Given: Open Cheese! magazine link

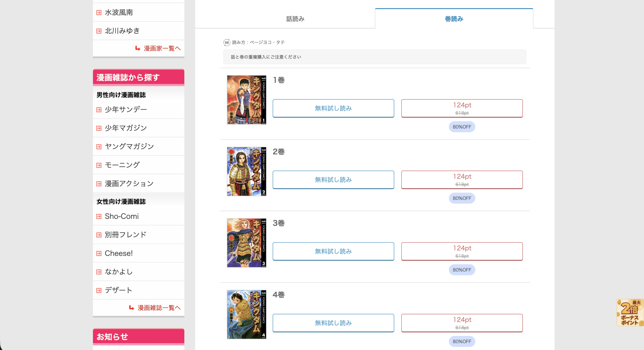Looking at the screenshot, I should click(x=119, y=253).
